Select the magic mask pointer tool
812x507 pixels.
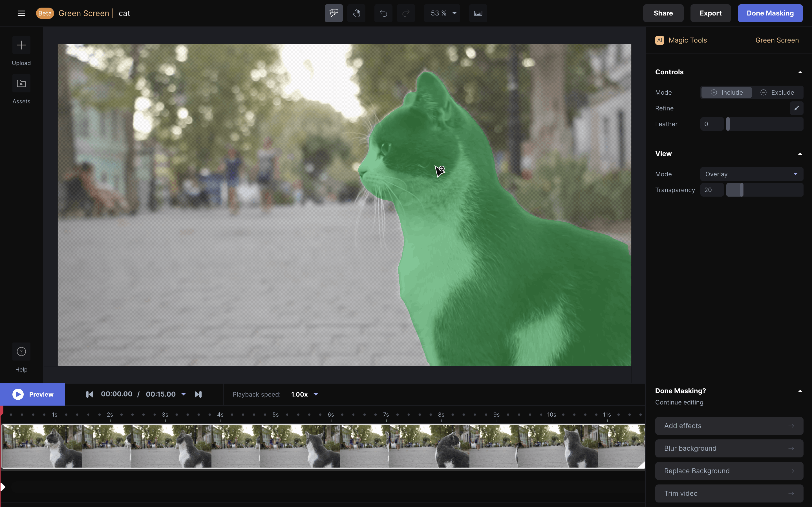334,14
